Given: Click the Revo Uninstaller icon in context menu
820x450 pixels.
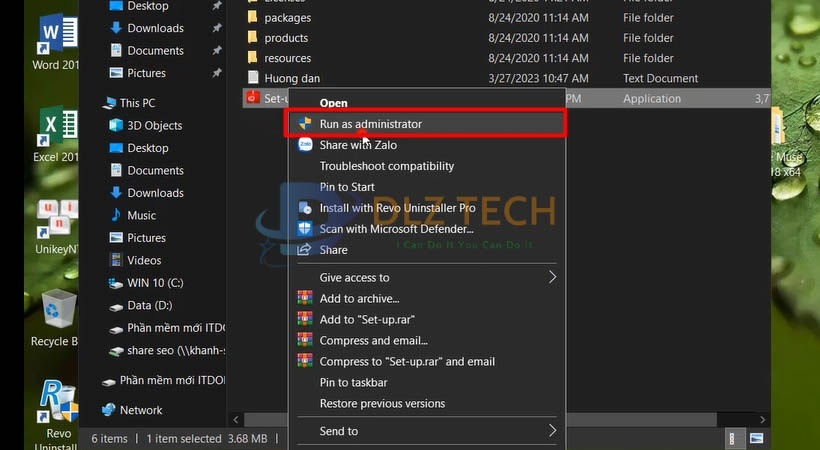Looking at the screenshot, I should (x=305, y=208).
